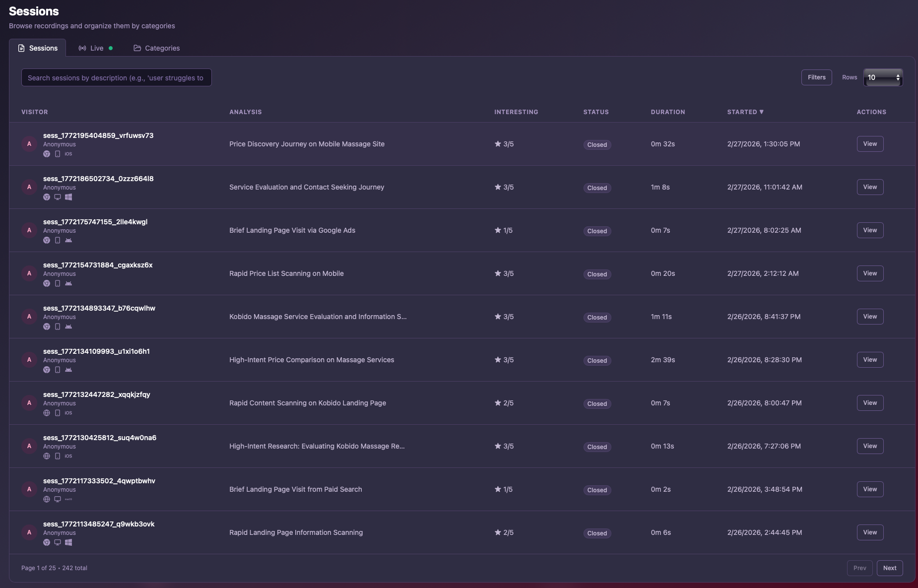View the Brief Landing Page Visit from Paid Search session

[870, 489]
